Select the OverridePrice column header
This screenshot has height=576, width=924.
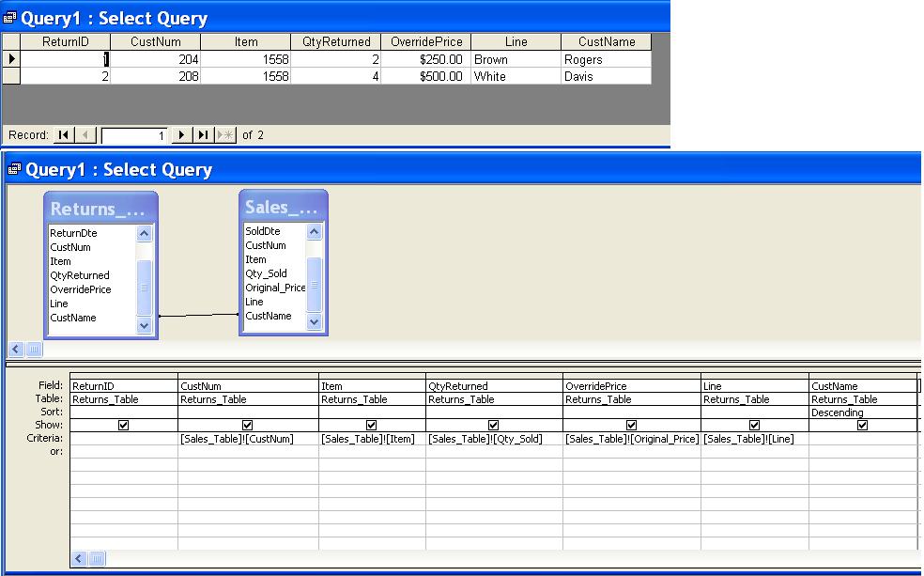(427, 42)
